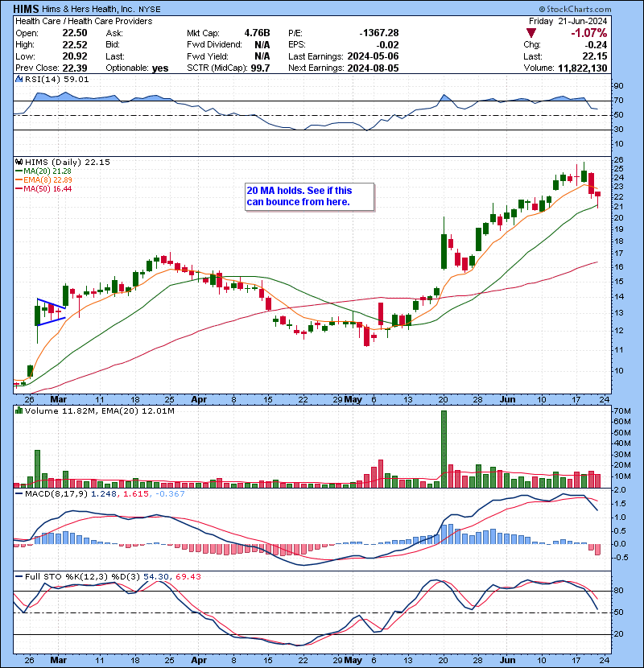This screenshot has height=668, width=644.
Task: Click the Open value 22.50
Action: click(75, 33)
